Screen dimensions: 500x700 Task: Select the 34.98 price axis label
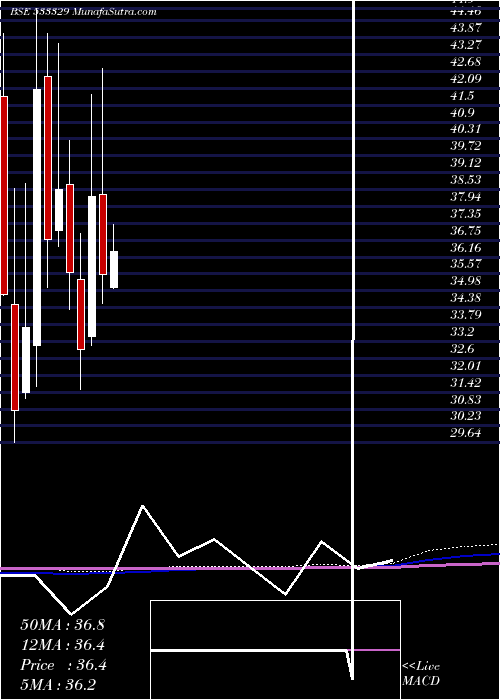(x=466, y=281)
